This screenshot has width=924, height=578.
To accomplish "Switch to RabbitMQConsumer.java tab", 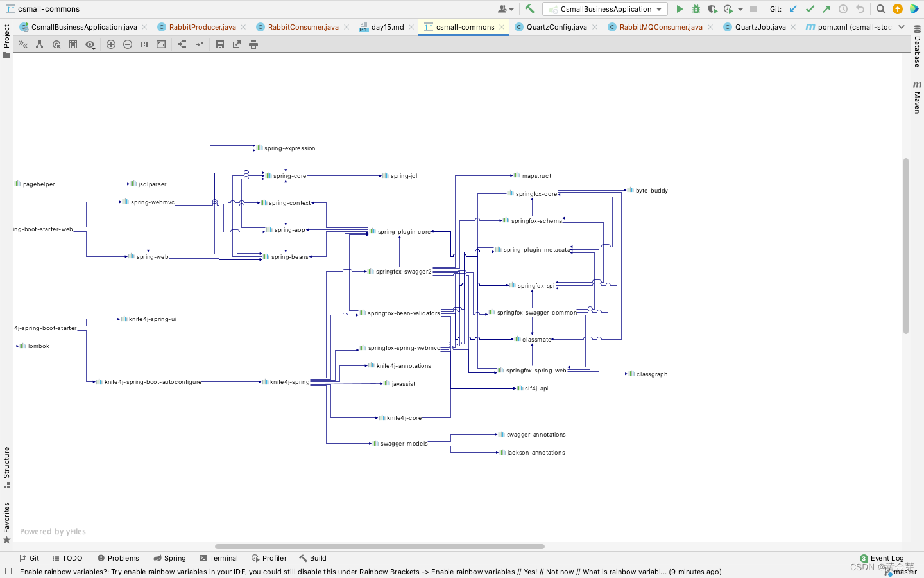I will (x=660, y=27).
